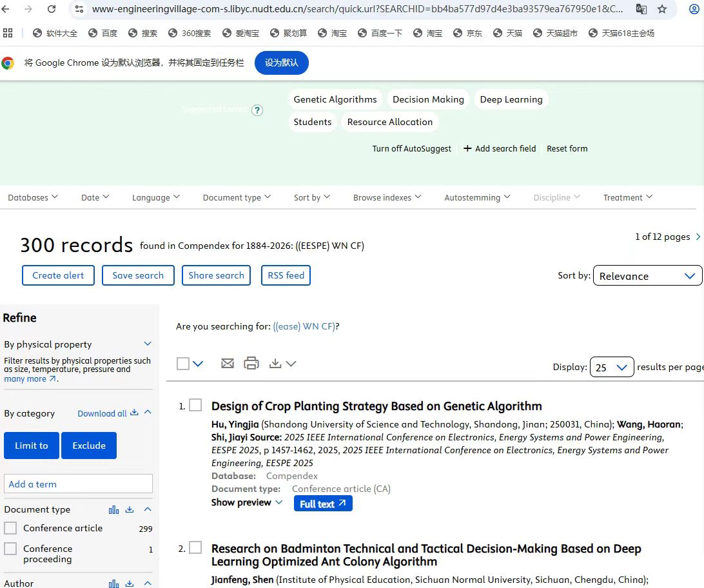704x588 pixels.
Task: Open Document type chart icon in Refine
Action: [114, 509]
